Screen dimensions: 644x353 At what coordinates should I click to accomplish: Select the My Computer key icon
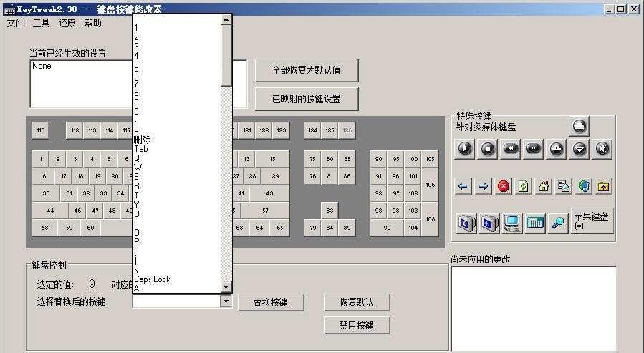coord(512,223)
